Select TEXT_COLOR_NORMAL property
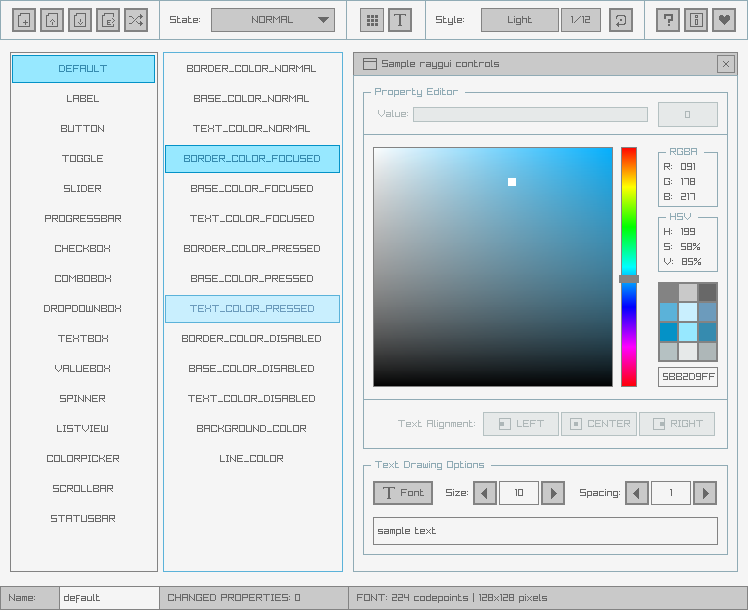Image resolution: width=748 pixels, height=610 pixels. (252, 129)
